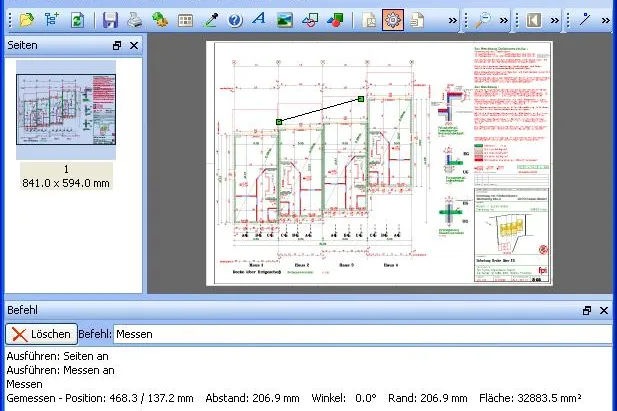Click the Löschen button
The width and height of the screenshot is (617, 411).
(x=41, y=334)
